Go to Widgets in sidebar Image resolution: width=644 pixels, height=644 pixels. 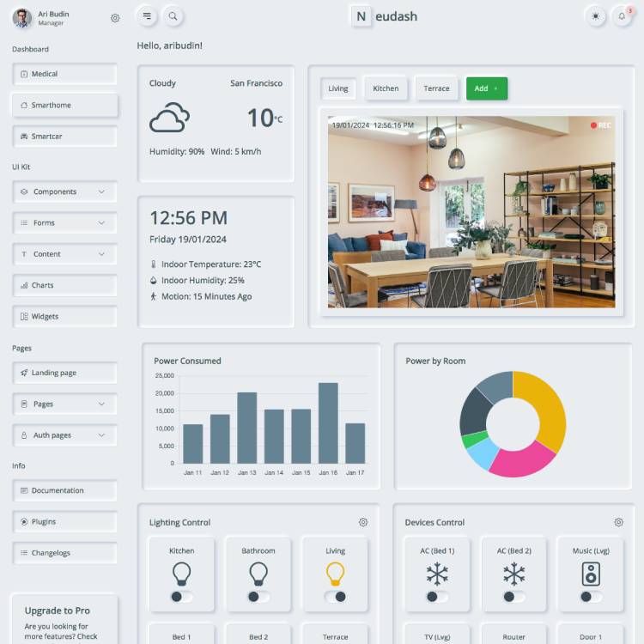tap(65, 316)
